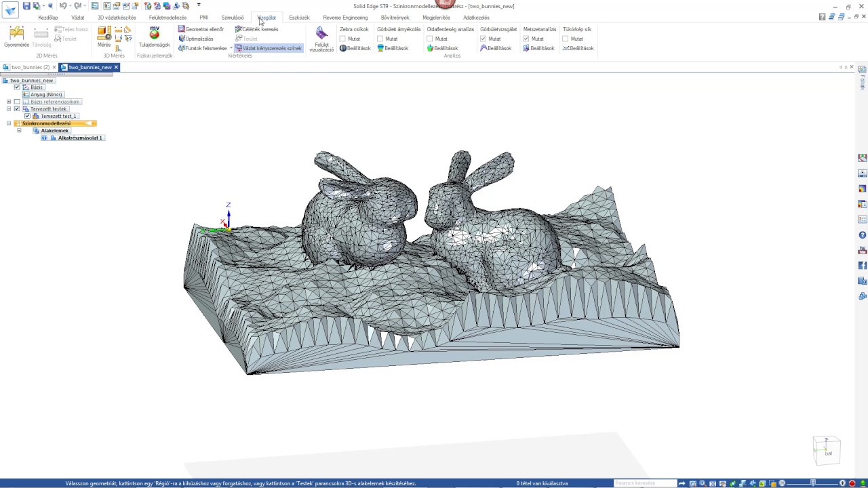Select Célérték keresés goal seek tool
Image resolution: width=868 pixels, height=488 pixels.
point(256,29)
